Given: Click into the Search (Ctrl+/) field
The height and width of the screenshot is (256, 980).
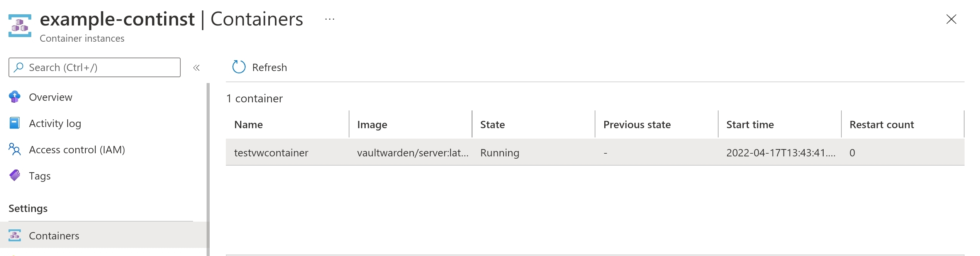Looking at the screenshot, I should pos(95,67).
